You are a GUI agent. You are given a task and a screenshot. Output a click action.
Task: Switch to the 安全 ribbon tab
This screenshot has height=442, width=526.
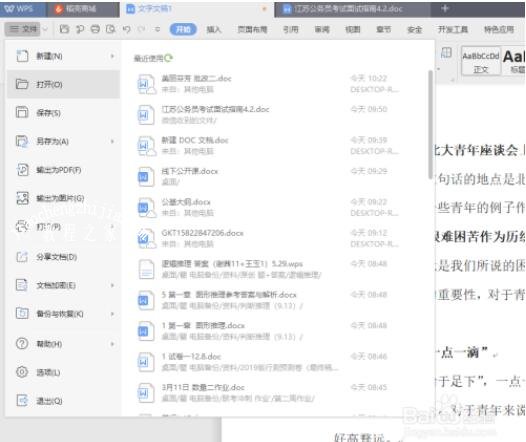click(x=414, y=30)
